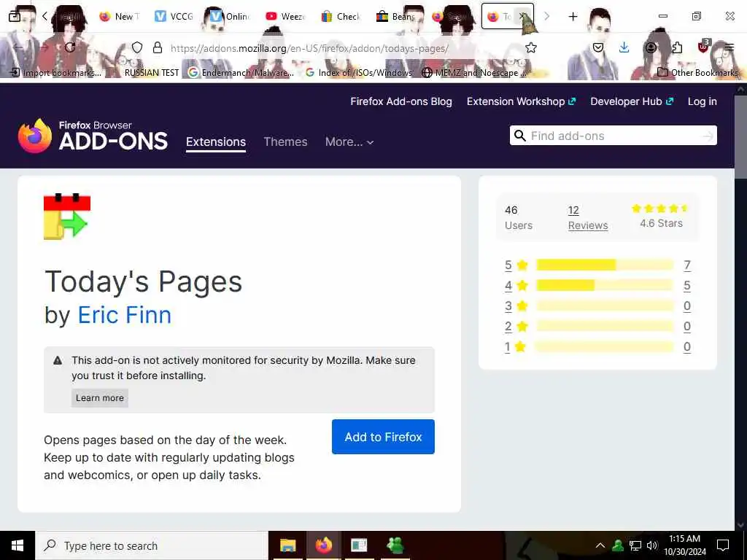Open Extension Workshop external link

pyautogui.click(x=521, y=101)
